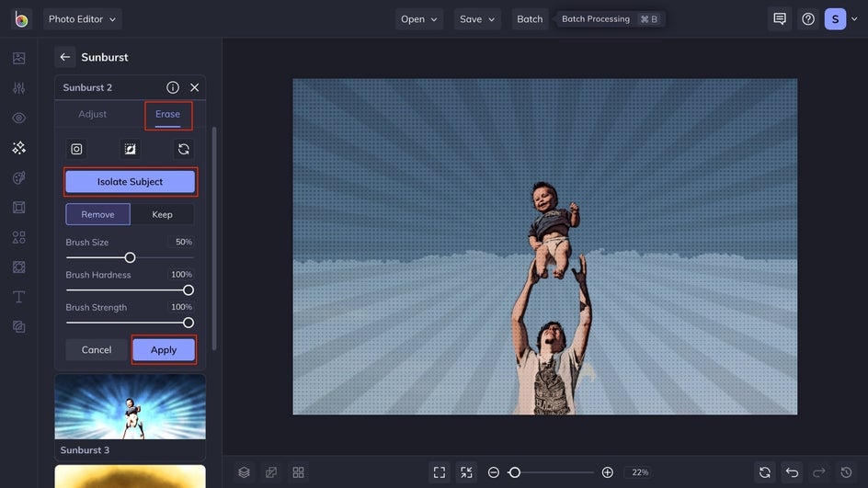This screenshot has width=868, height=488.
Task: Select the yellow effect thumbnail below Sunburst 3
Action: (x=130, y=476)
